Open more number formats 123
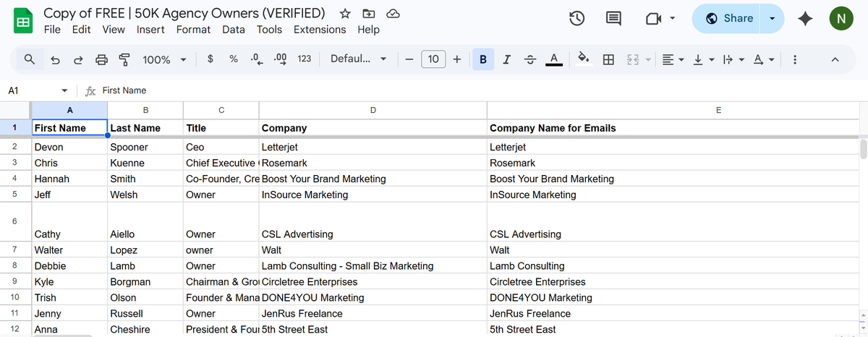 point(305,59)
